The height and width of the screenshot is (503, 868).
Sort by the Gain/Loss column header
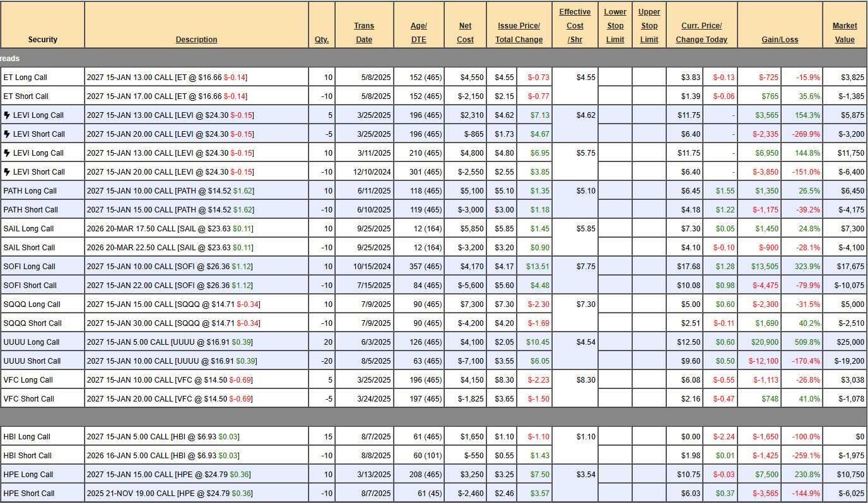tap(780, 40)
